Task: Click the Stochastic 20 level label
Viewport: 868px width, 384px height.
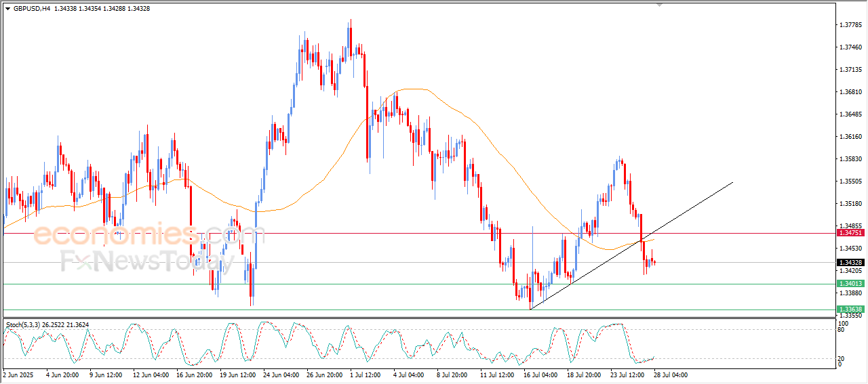Action: [842, 358]
